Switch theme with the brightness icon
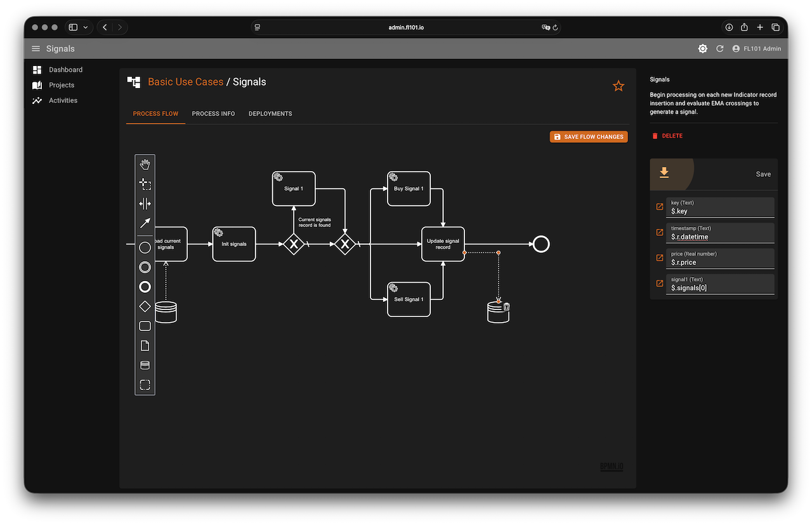Viewport: 812px width, 525px height. (702, 49)
